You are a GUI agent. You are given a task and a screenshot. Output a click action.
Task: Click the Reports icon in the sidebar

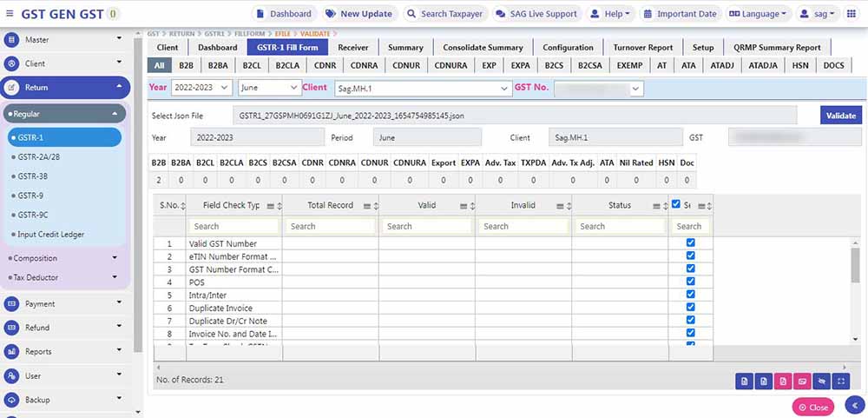[12, 352]
